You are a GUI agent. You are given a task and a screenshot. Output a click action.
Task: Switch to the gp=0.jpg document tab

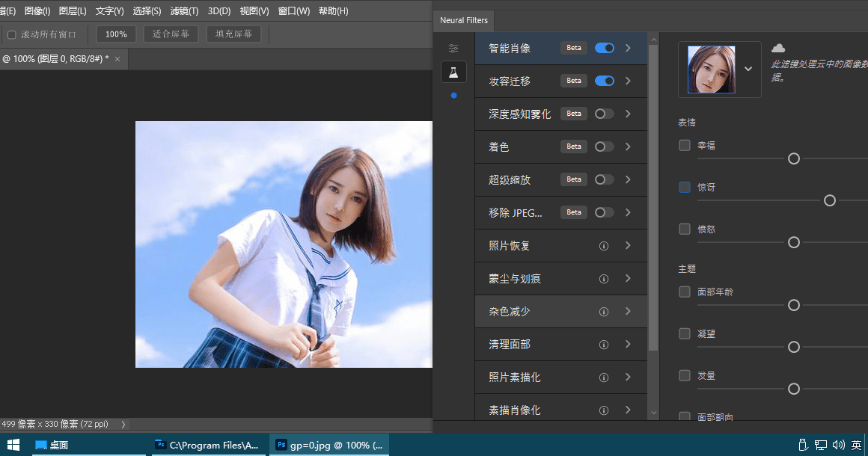[329, 445]
